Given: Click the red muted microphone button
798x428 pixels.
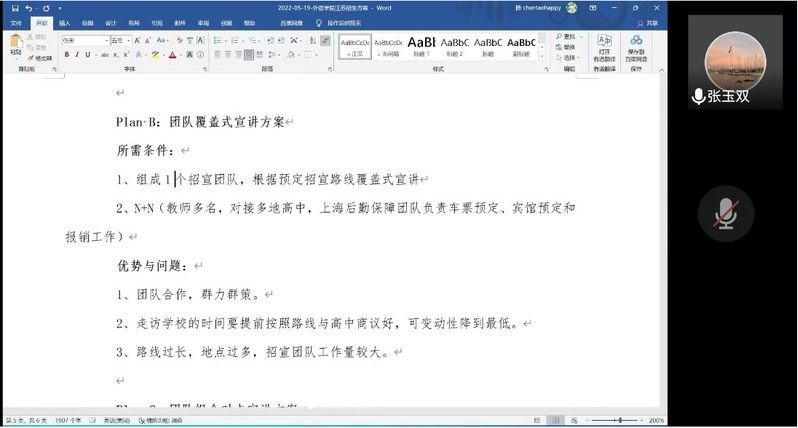Looking at the screenshot, I should coord(726,213).
